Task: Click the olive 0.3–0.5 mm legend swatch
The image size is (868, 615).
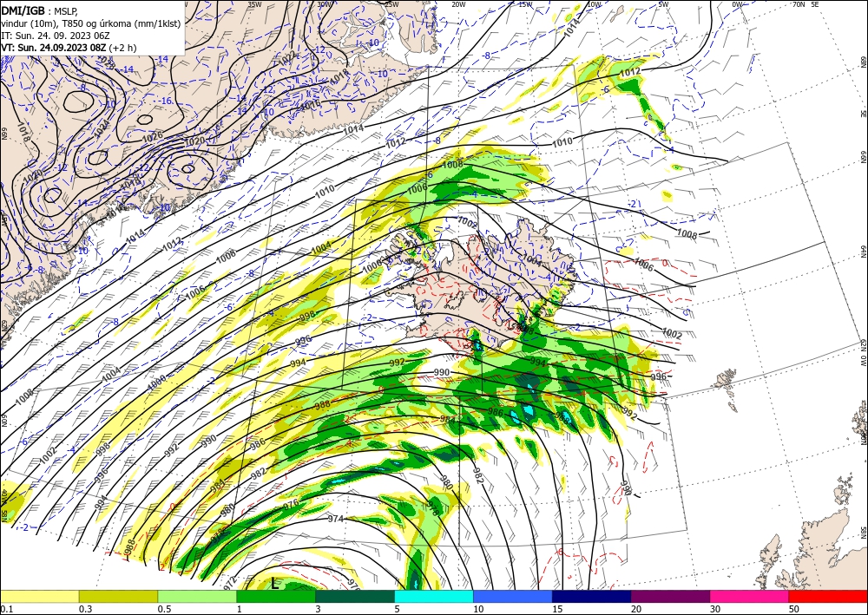Action: pos(118,596)
